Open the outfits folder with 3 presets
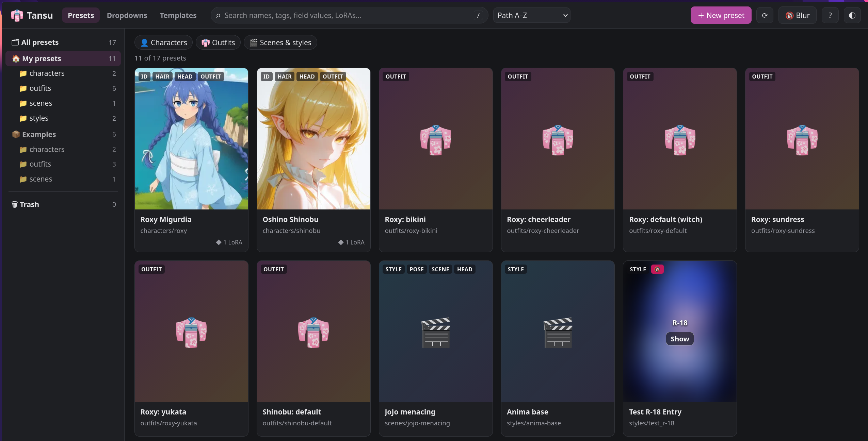Viewport: 868px width, 441px height. pyautogui.click(x=63, y=164)
